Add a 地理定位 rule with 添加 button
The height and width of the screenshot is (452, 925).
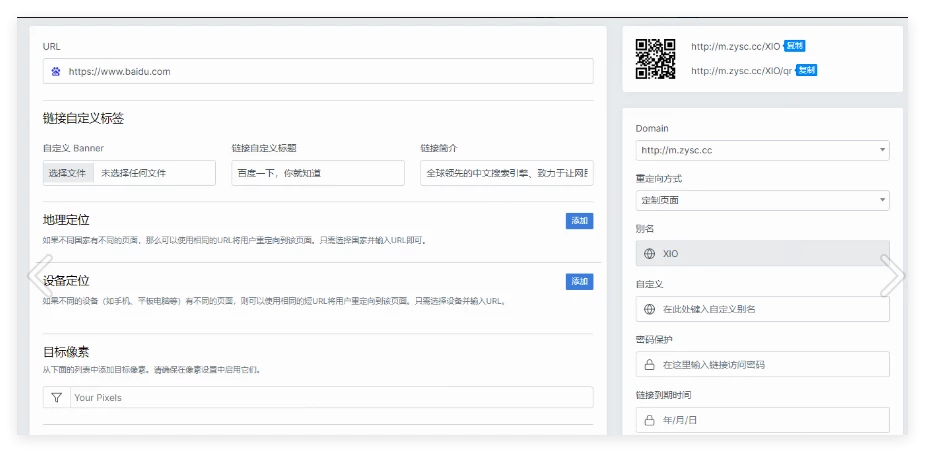[x=579, y=221]
